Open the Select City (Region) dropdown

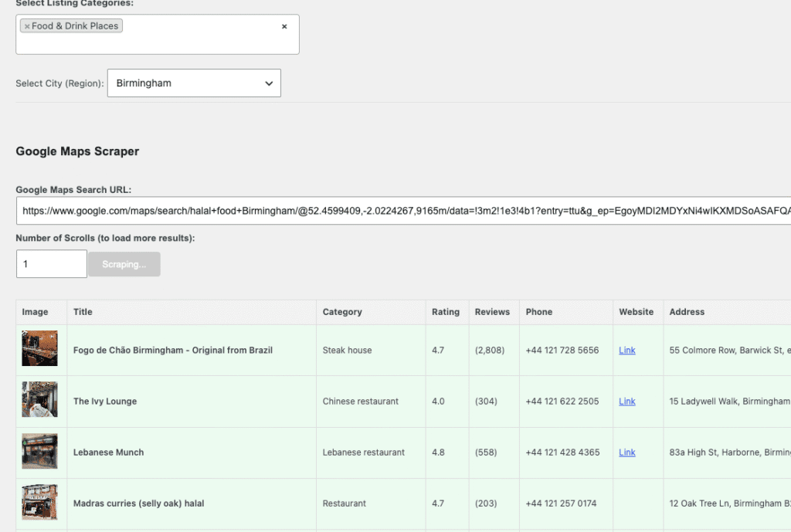point(194,83)
